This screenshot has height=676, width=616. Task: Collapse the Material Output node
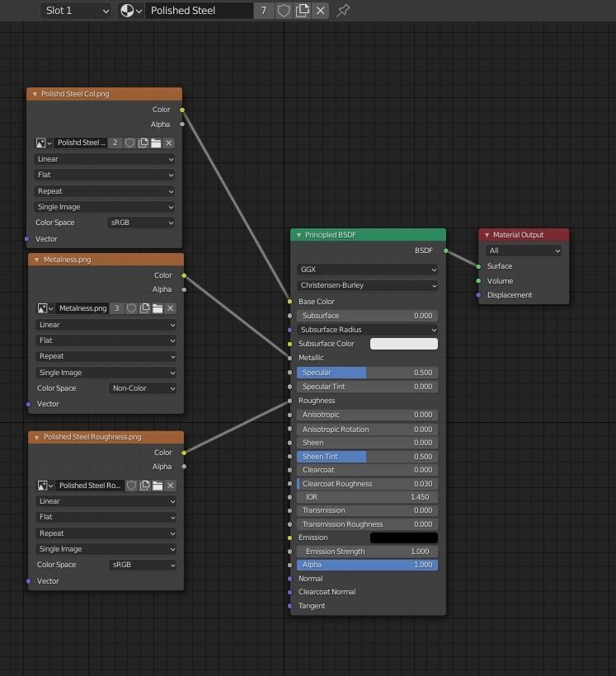click(x=487, y=235)
